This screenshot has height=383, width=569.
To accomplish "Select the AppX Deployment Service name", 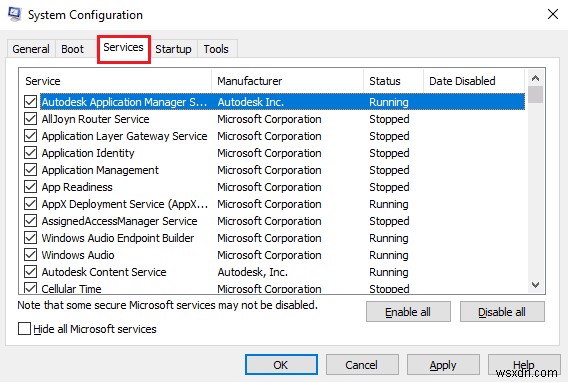I will click(125, 204).
